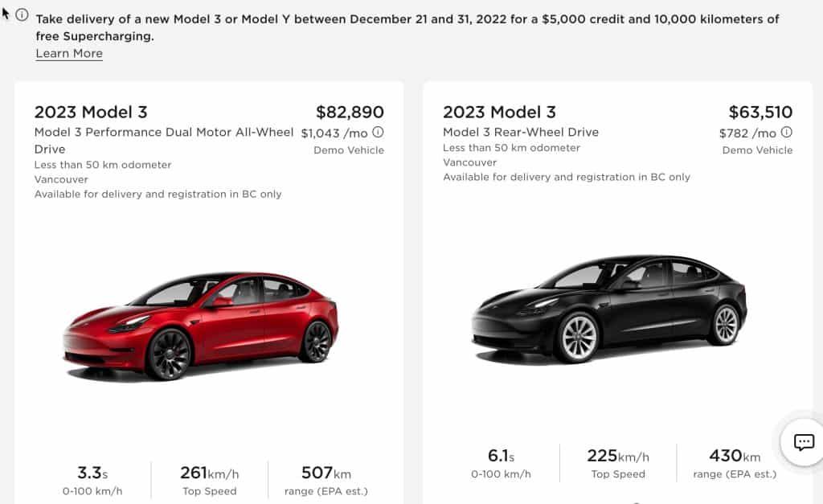
Task: Select the Model 3 Performance vehicle title
Action: (x=163, y=138)
